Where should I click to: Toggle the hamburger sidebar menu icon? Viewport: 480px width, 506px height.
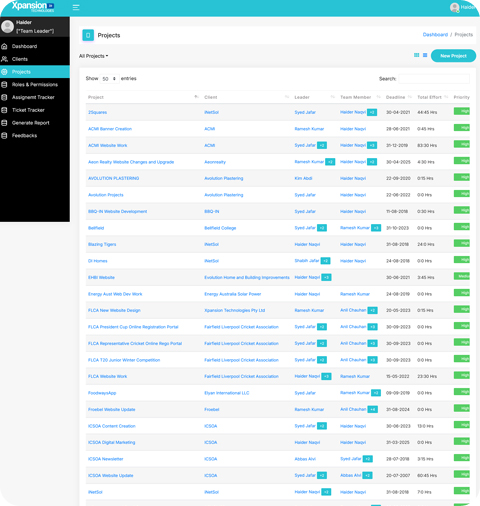click(76, 7)
